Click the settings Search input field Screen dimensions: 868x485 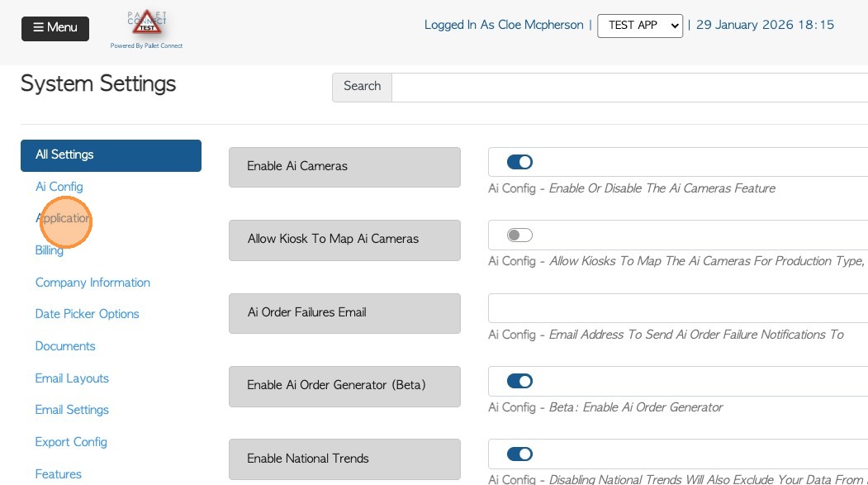pos(628,87)
